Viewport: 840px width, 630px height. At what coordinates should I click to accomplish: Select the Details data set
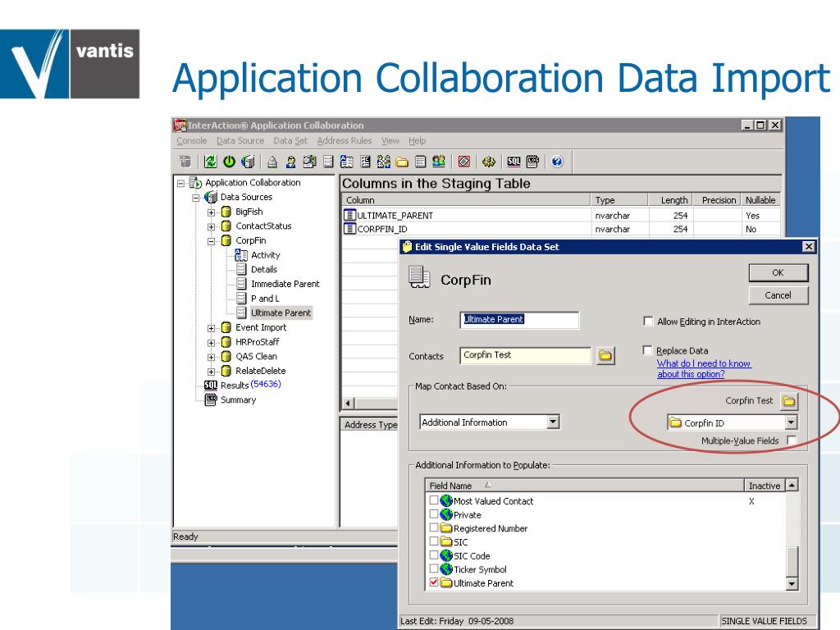(263, 269)
